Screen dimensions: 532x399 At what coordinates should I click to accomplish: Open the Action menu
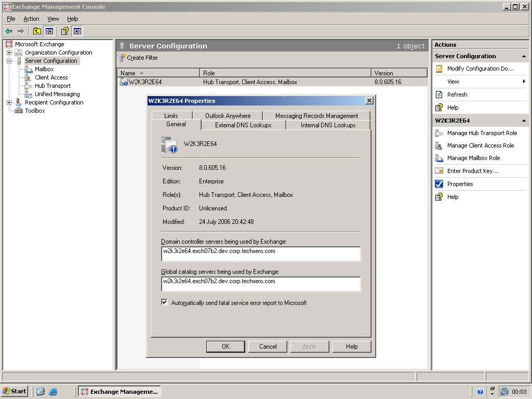coord(31,19)
